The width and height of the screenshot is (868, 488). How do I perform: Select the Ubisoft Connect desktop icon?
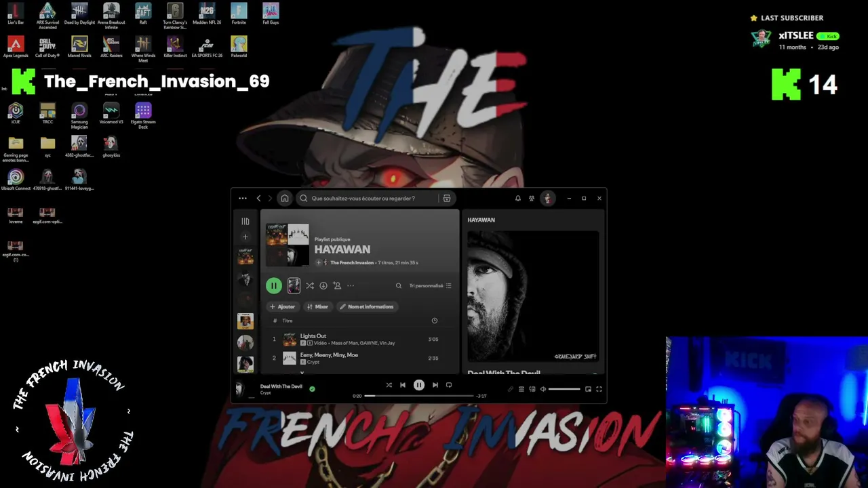pos(16,180)
